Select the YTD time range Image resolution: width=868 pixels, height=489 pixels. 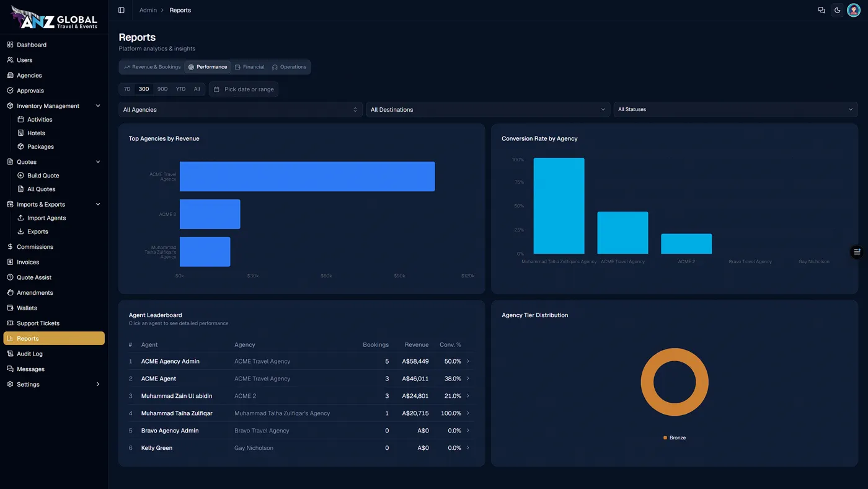(x=180, y=89)
